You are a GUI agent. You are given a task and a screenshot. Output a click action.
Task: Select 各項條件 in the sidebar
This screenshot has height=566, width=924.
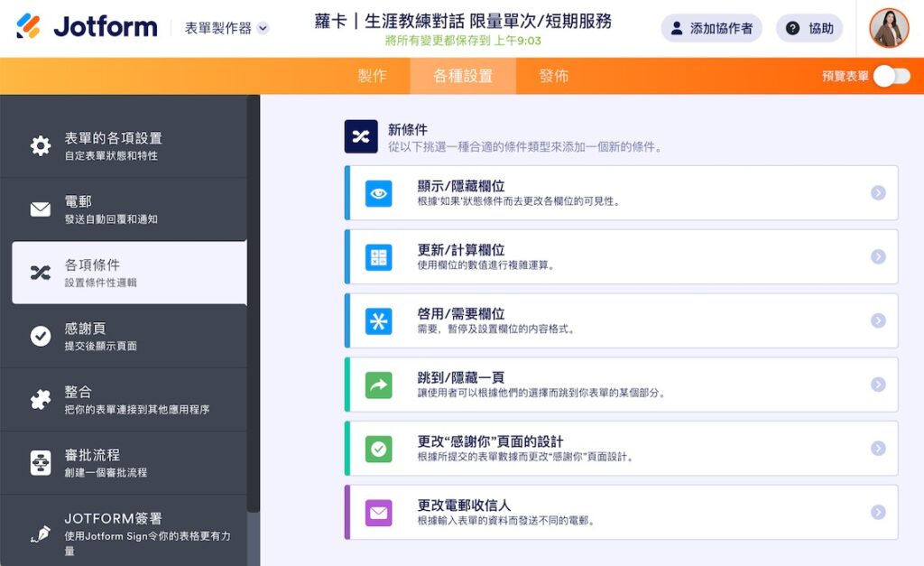pos(130,273)
